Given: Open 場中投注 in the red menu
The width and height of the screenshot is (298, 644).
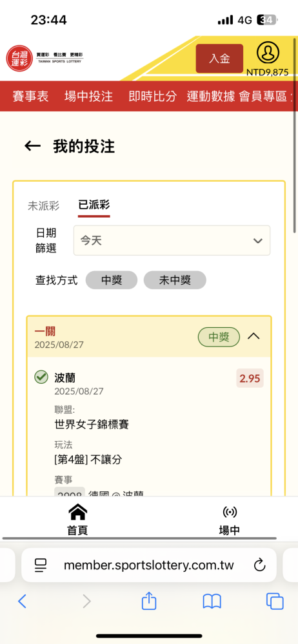Looking at the screenshot, I should point(88,97).
